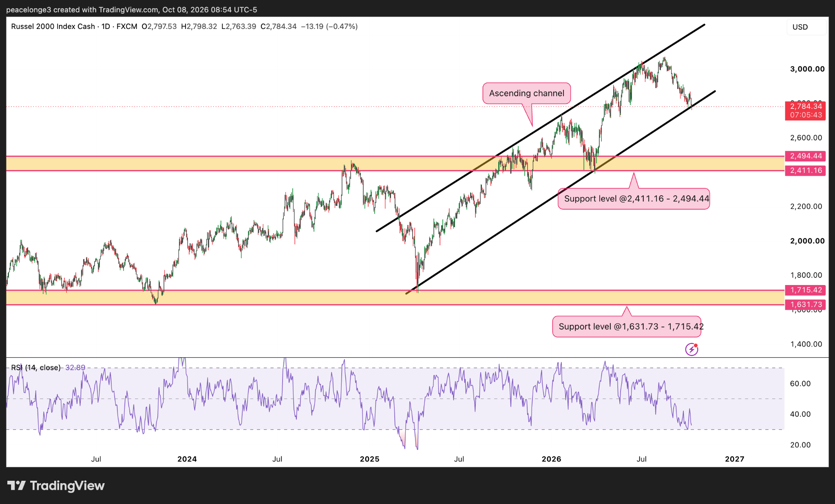Viewport: 835px width, 504px height.
Task: Click the 2,411.16 price axis label
Action: click(x=806, y=170)
